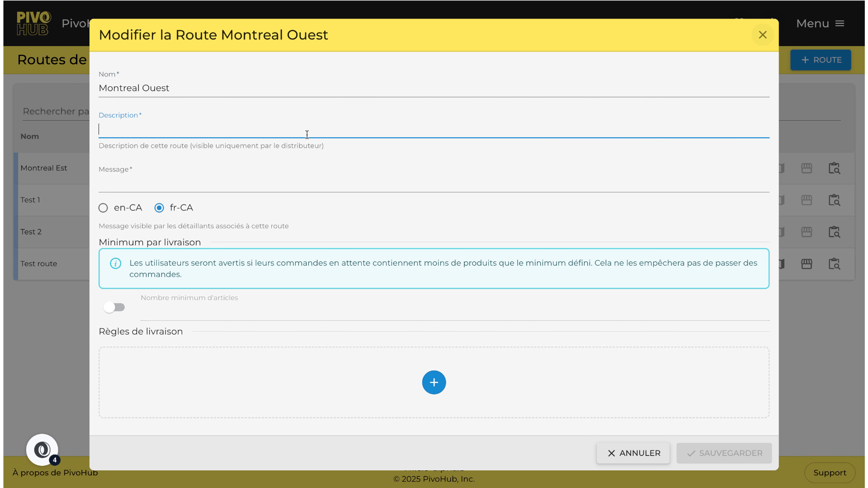Viewport: 868px width, 488px height.
Task: Focus the Message text field
Action: 434,183
